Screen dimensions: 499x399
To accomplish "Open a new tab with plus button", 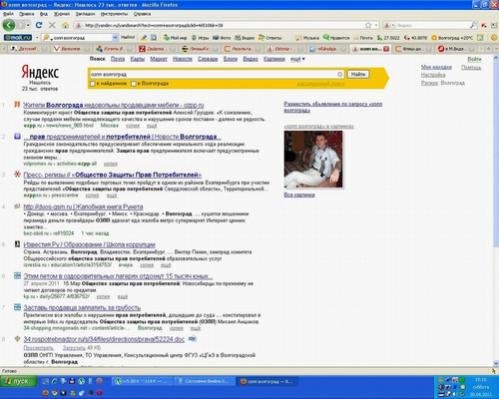I will tap(488, 49).
